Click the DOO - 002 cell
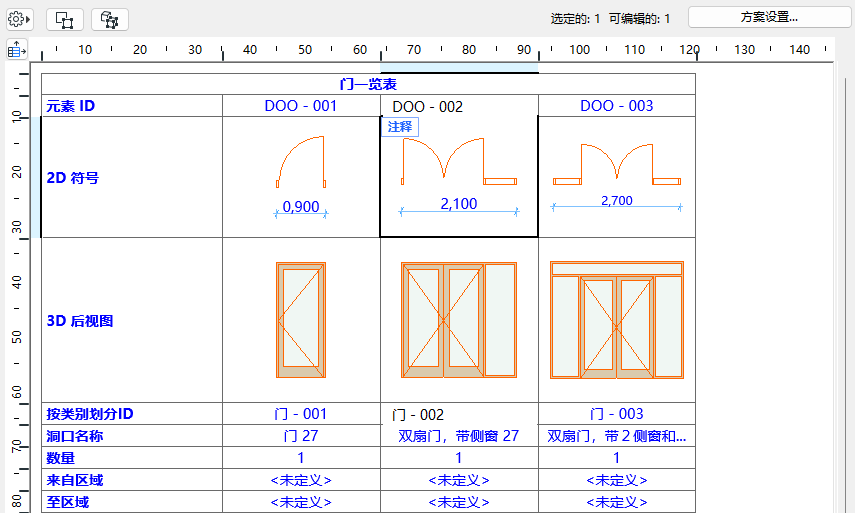The height and width of the screenshot is (513, 855). click(x=459, y=106)
